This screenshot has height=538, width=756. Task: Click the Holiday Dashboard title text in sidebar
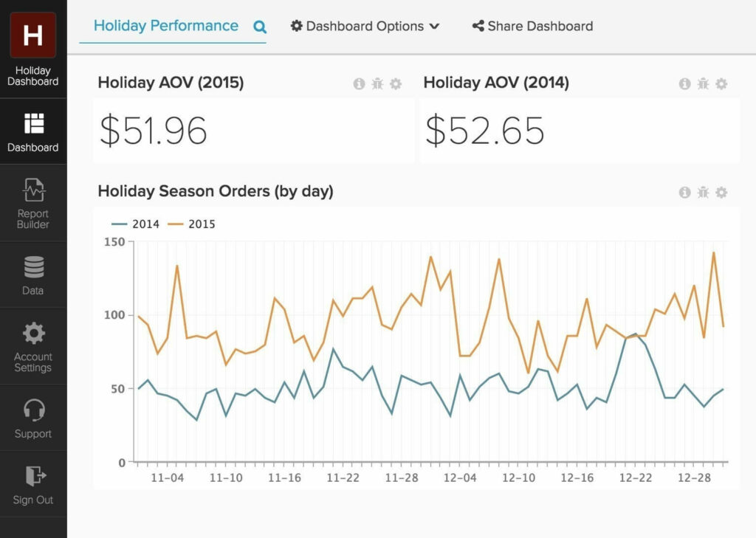coord(32,76)
